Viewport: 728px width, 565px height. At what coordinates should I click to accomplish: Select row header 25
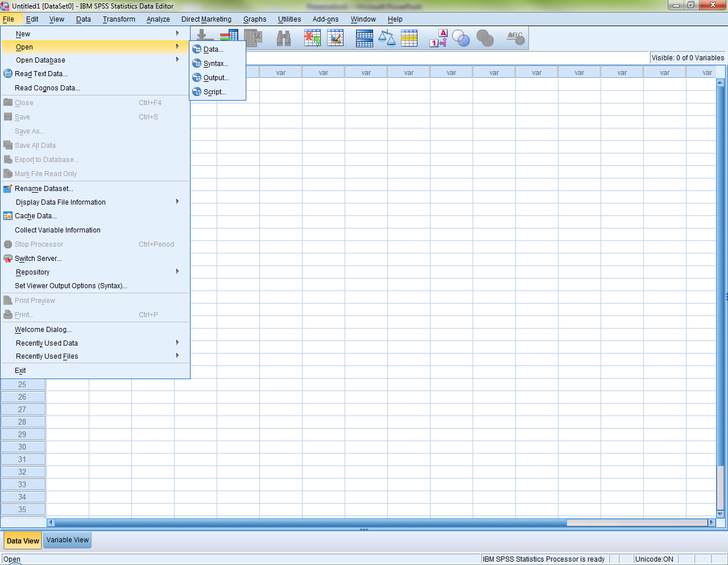[x=23, y=384]
